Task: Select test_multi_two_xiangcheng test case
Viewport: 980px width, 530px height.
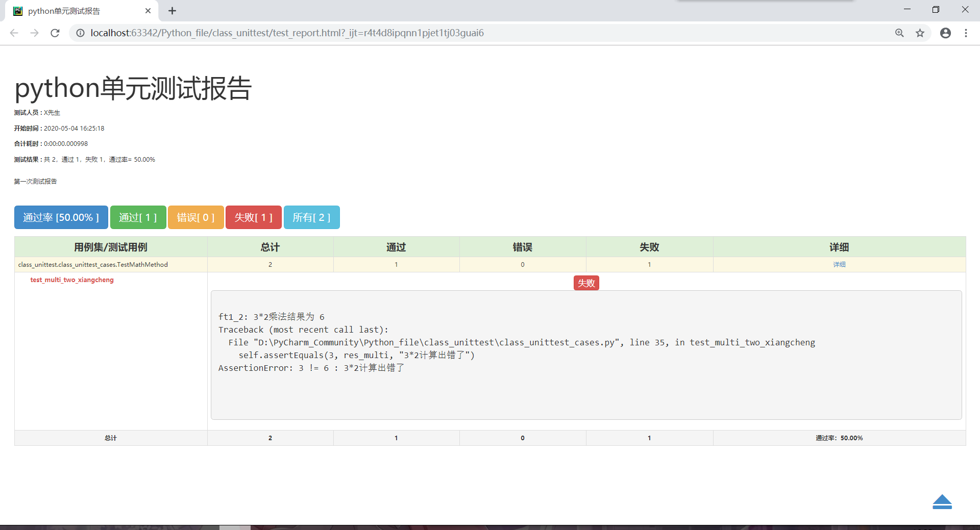Action: click(x=72, y=280)
